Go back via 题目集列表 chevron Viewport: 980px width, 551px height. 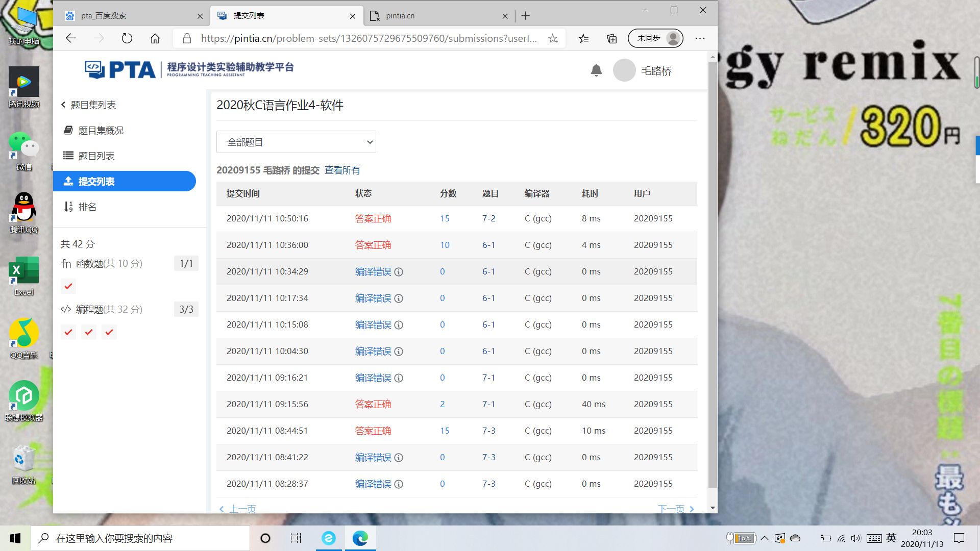click(x=63, y=105)
